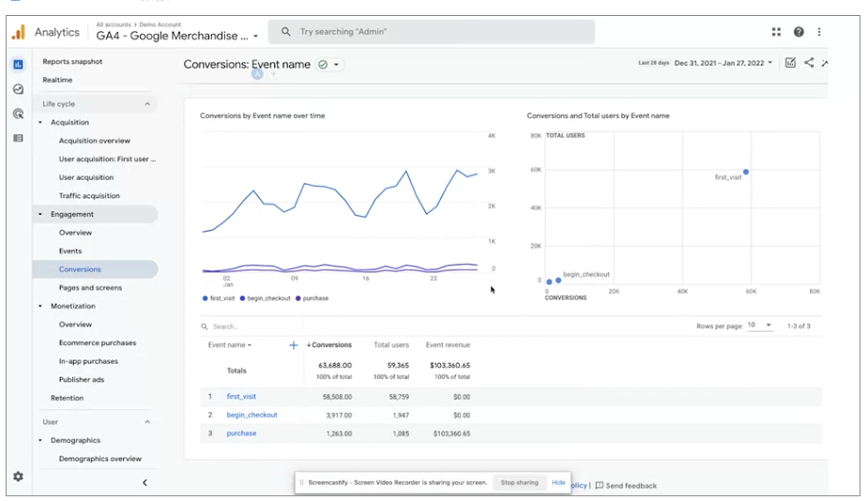
Task: Collapse the User section
Action: 147,422
